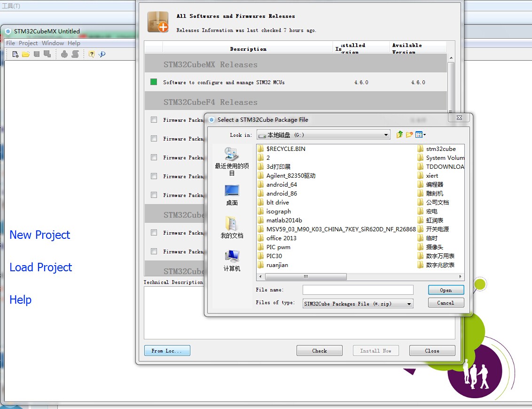
Task: Click the Generate Code gear toolbar icon
Action: click(64, 54)
